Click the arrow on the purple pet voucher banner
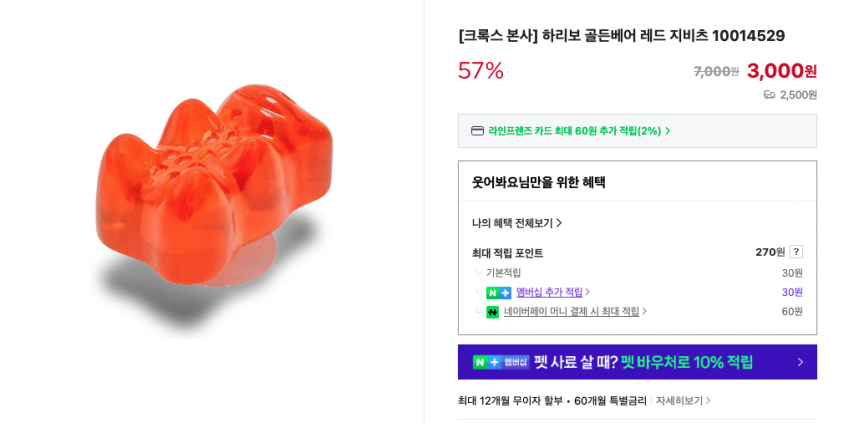 pos(800,362)
